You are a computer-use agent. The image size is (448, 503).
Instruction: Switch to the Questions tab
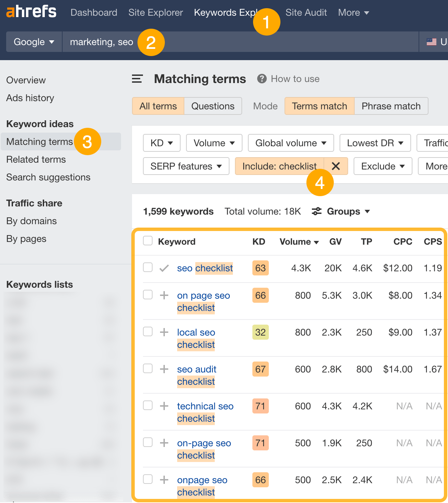click(213, 106)
